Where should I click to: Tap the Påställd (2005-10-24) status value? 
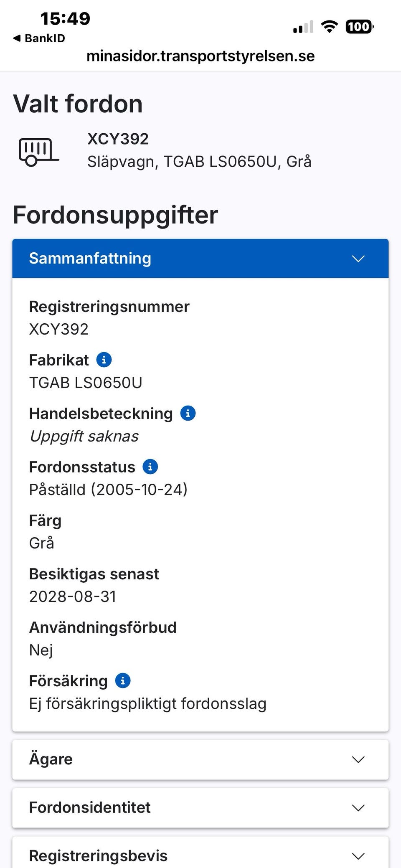(108, 490)
